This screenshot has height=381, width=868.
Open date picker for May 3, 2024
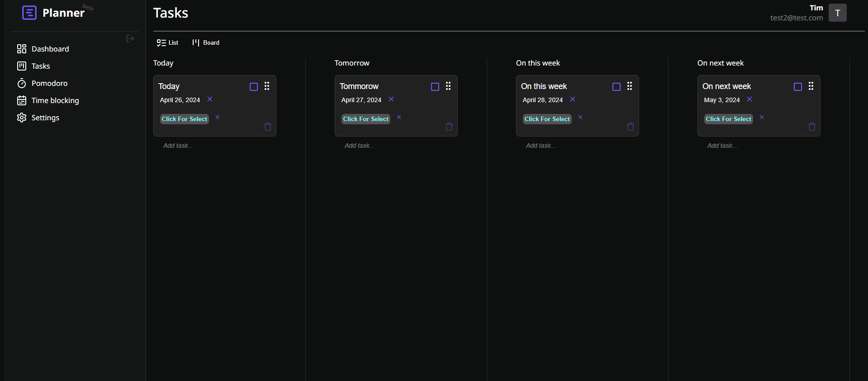[x=722, y=100]
